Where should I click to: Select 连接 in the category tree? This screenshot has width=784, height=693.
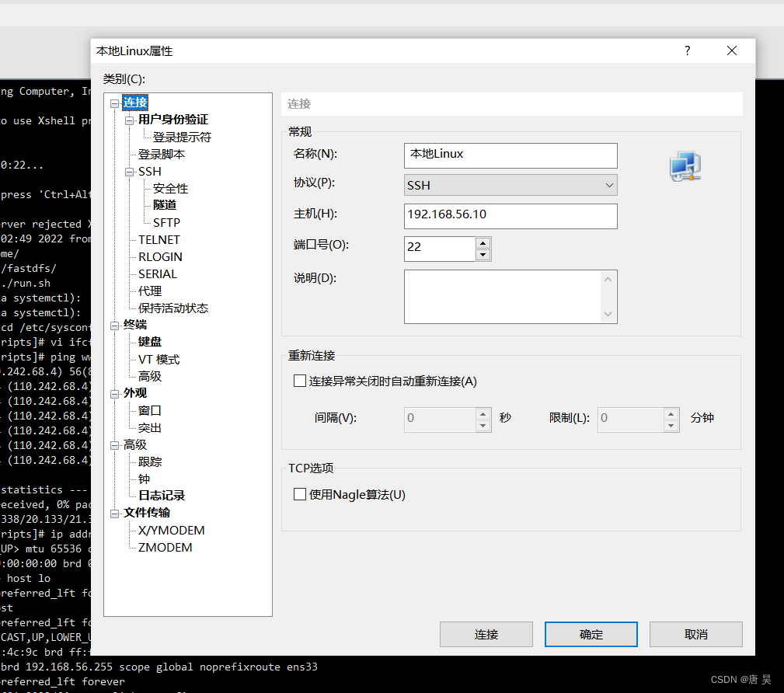[x=135, y=103]
